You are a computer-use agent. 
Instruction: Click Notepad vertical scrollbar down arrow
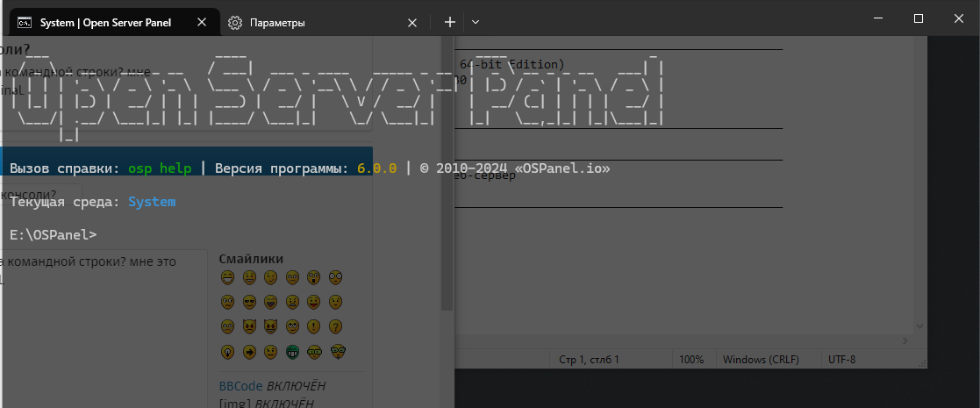click(919, 326)
